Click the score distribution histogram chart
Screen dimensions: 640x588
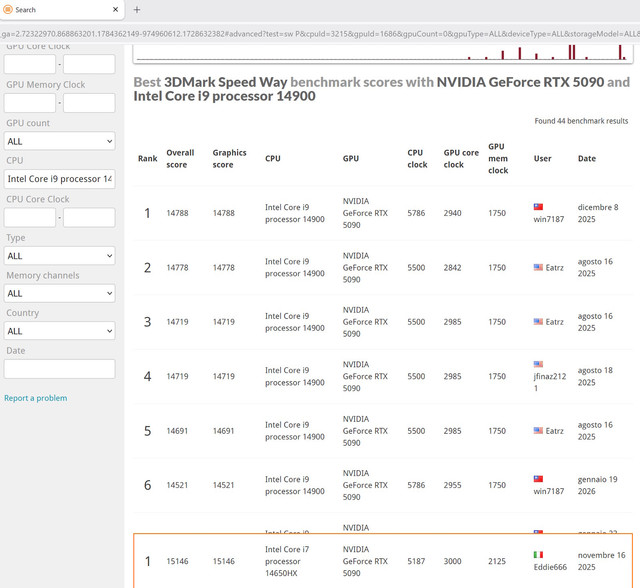click(x=383, y=53)
